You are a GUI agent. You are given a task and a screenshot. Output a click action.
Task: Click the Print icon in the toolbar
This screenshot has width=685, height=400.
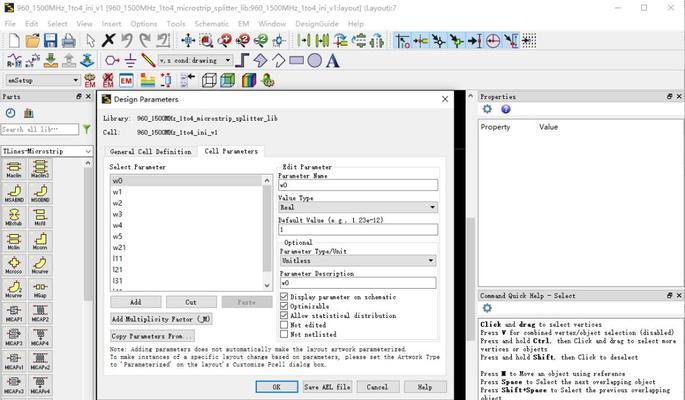(x=69, y=41)
